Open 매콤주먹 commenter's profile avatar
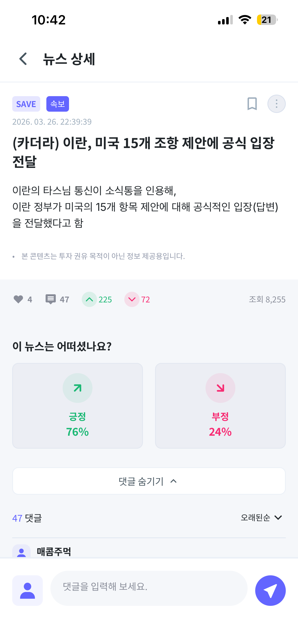Image resolution: width=298 pixels, height=644 pixels. click(21, 551)
